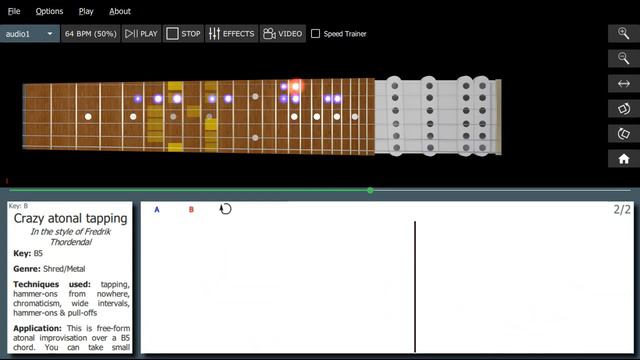Click the sliders icon on the EFFECTS button
The width and height of the screenshot is (640, 360).
[x=214, y=33]
